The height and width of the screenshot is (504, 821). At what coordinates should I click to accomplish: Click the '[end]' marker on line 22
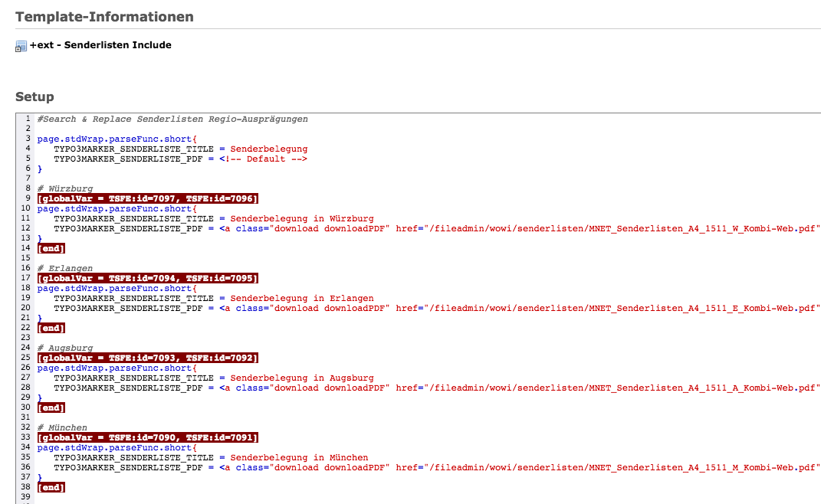[x=51, y=328]
